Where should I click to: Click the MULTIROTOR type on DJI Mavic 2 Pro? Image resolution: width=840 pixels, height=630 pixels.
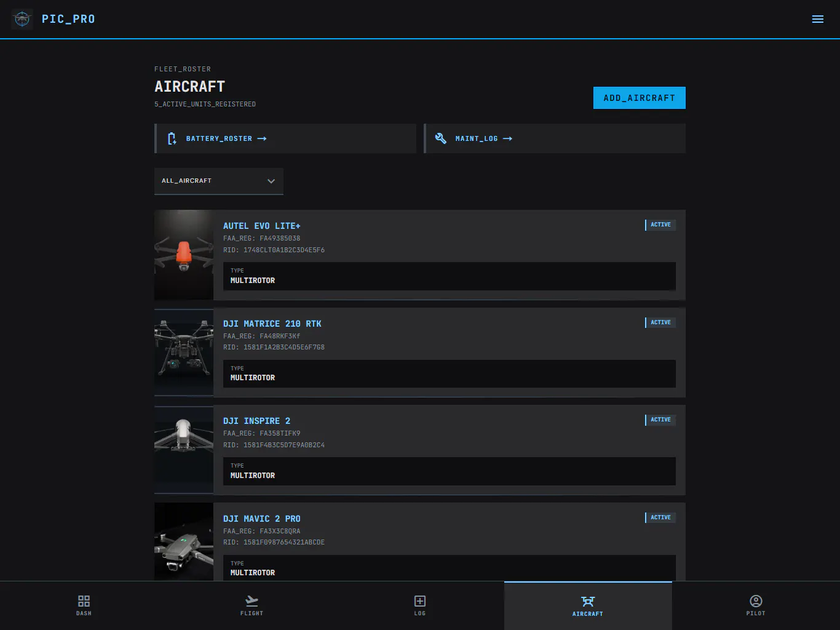(253, 573)
